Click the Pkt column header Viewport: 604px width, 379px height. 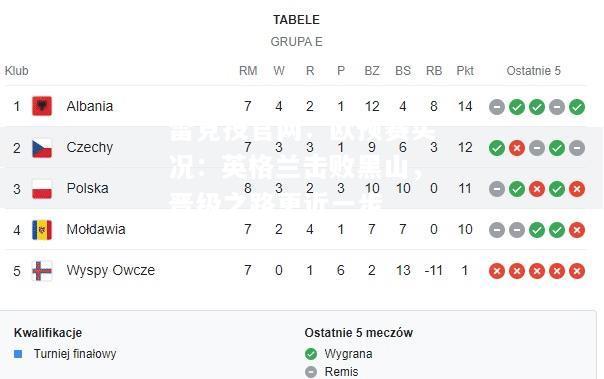coord(465,71)
